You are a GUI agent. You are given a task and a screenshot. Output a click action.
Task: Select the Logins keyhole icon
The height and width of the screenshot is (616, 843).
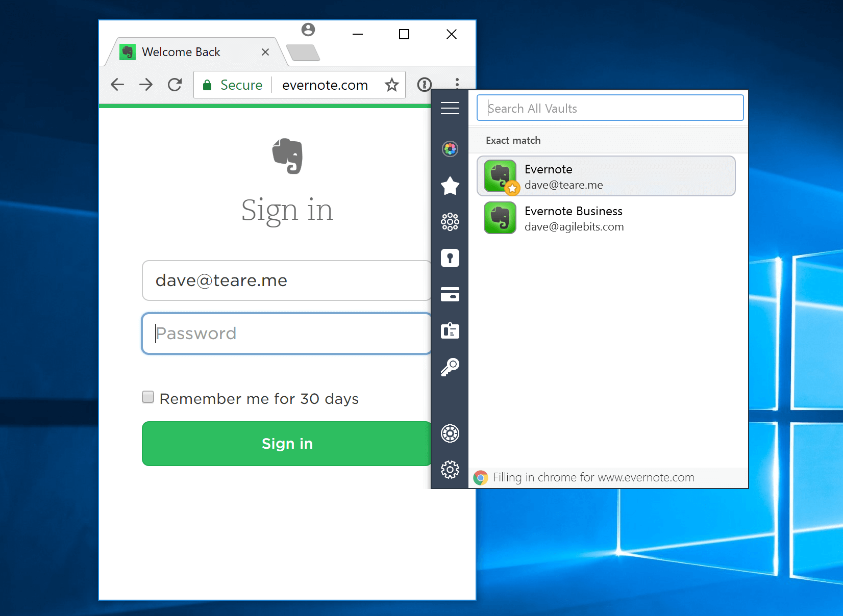click(450, 258)
